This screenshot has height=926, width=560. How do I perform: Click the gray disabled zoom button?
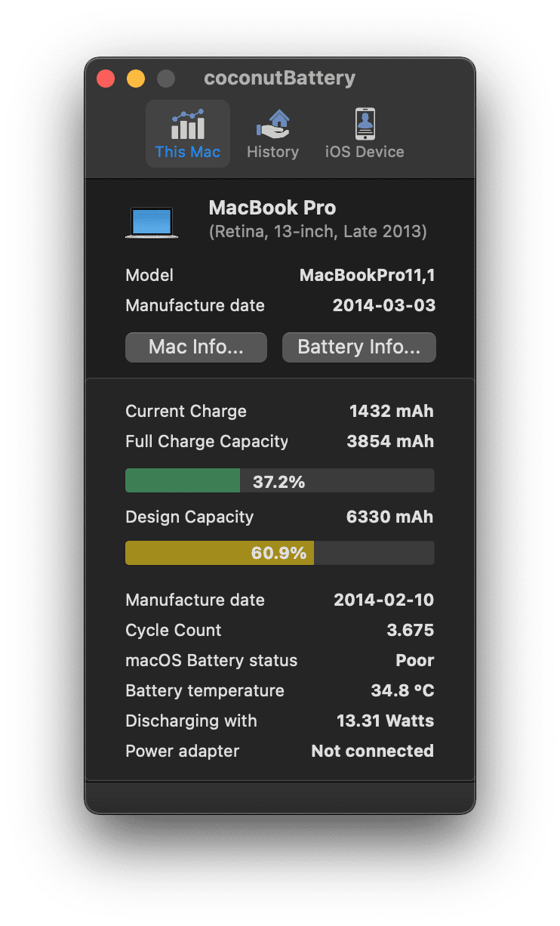click(166, 79)
